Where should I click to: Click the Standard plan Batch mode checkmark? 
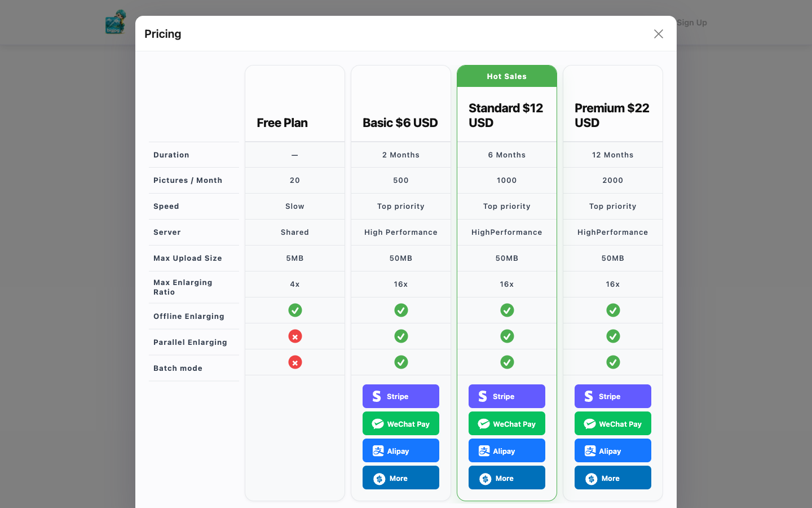[x=507, y=362]
